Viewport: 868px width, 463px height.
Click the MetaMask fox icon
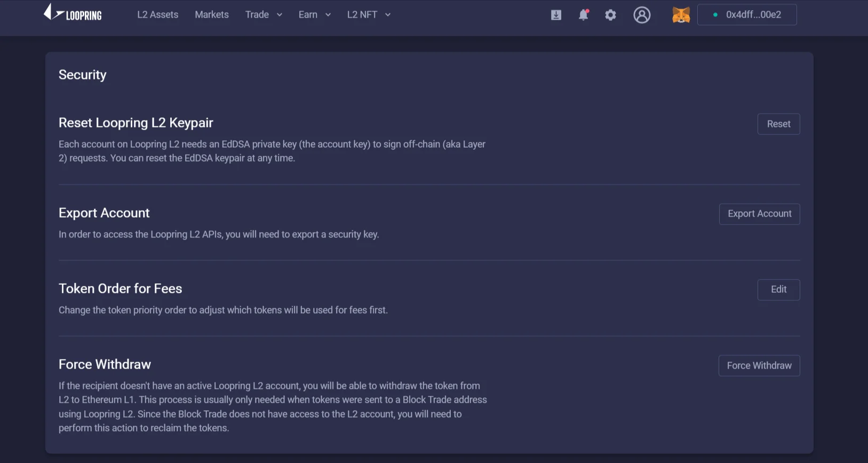point(681,15)
